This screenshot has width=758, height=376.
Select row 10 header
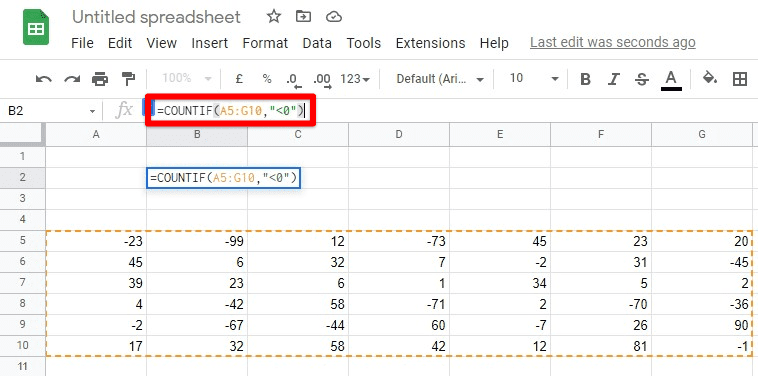tap(22, 346)
